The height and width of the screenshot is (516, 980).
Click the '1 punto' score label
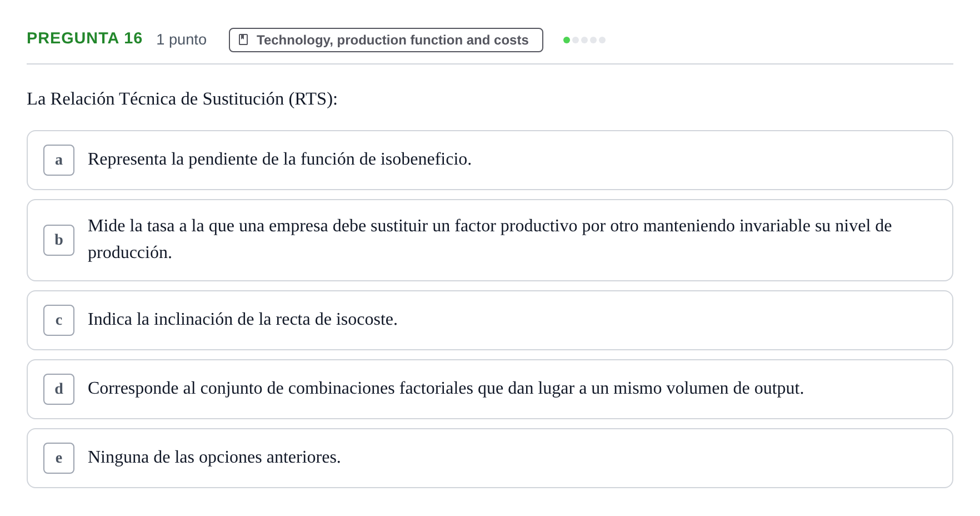coord(182,39)
